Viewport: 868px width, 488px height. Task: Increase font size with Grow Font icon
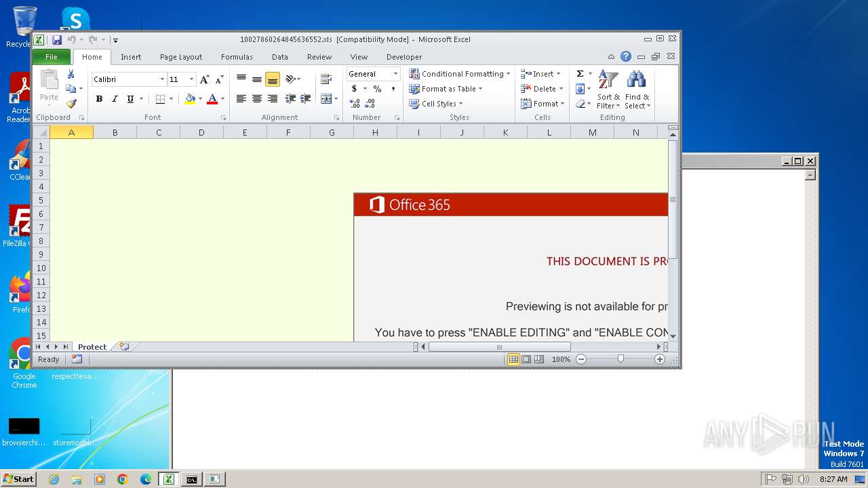pos(204,79)
